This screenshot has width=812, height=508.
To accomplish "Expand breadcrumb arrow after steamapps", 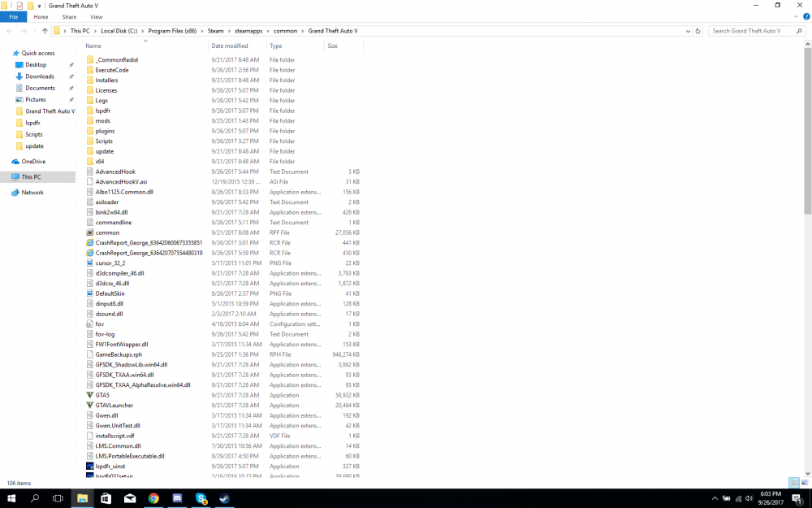I will pos(268,31).
